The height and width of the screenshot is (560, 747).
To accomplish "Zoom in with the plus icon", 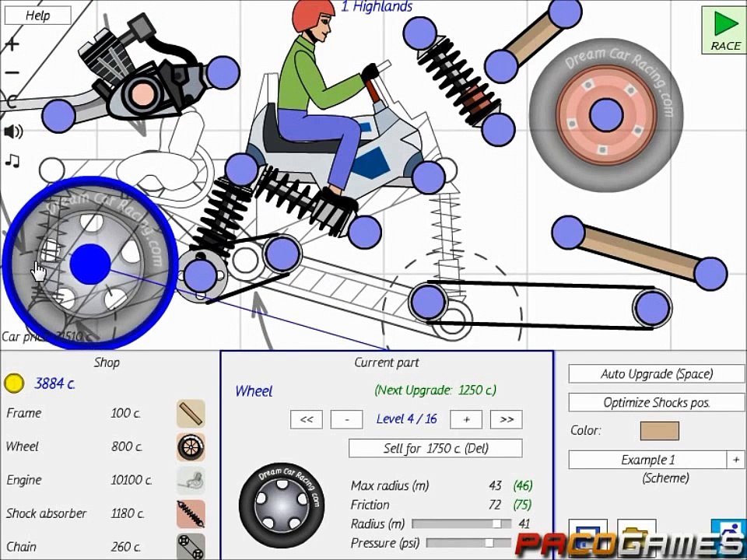I will point(12,44).
